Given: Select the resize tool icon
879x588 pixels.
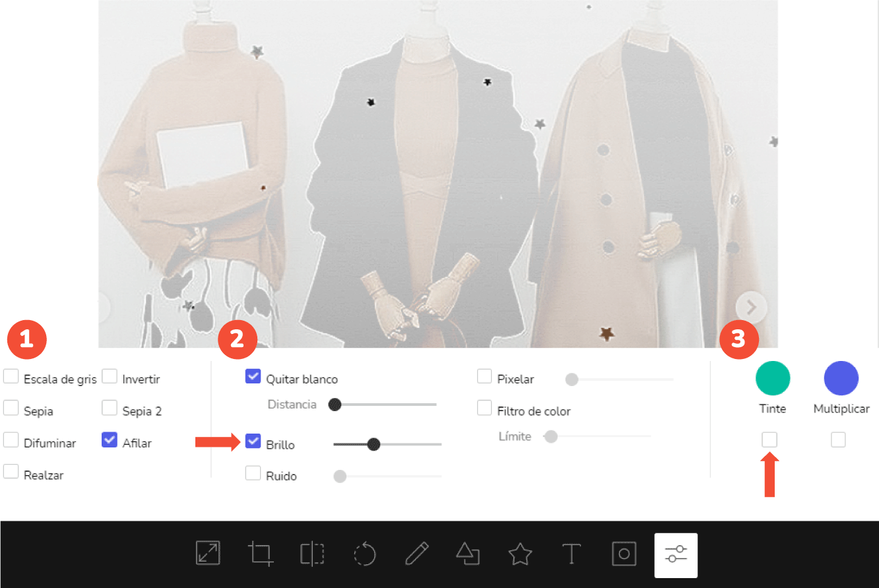Looking at the screenshot, I should tap(208, 553).
